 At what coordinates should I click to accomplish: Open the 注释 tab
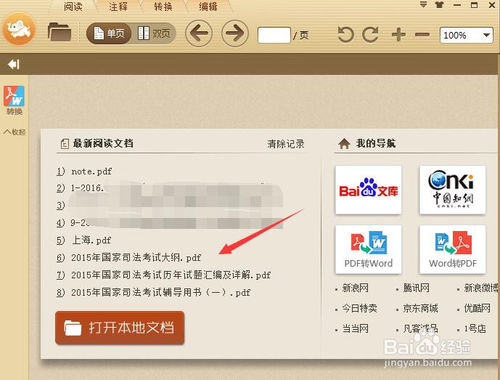coord(118,6)
